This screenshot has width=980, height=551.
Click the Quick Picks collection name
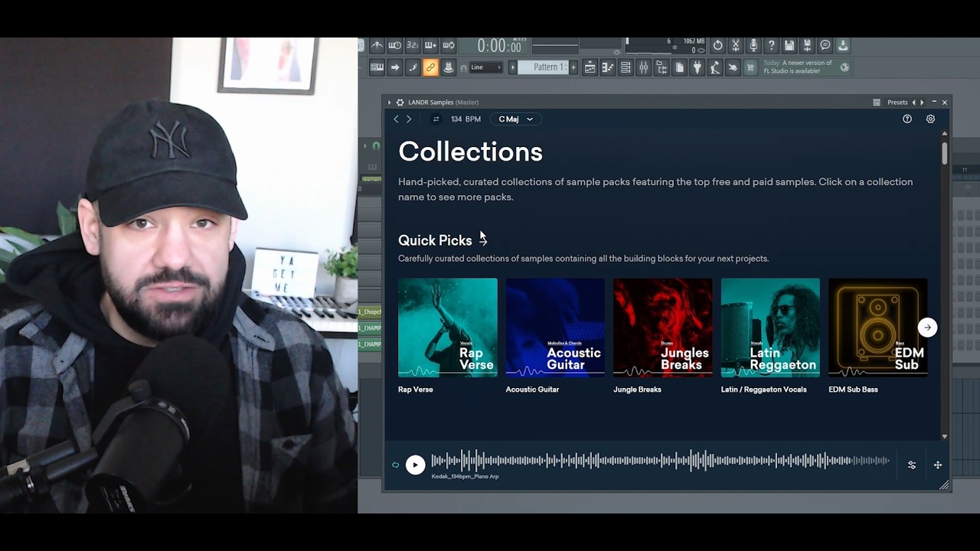(x=435, y=240)
